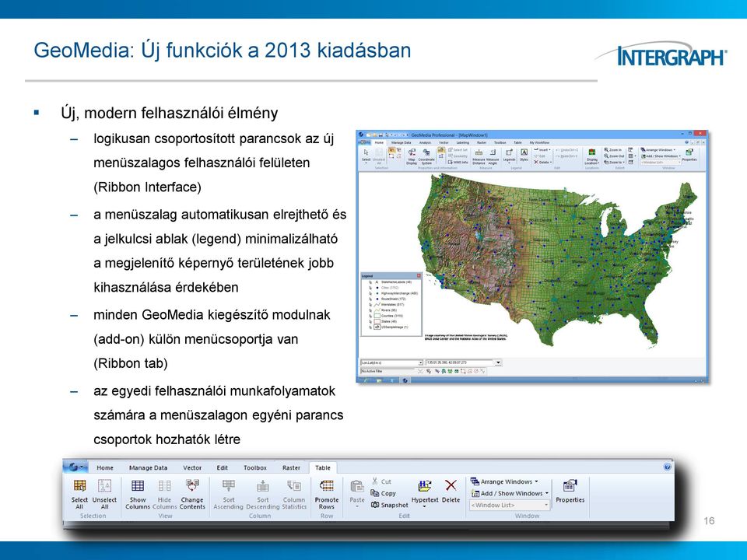Screen dimensions: 747x560
Task: Click the Show Columns icon
Action: (x=138, y=485)
